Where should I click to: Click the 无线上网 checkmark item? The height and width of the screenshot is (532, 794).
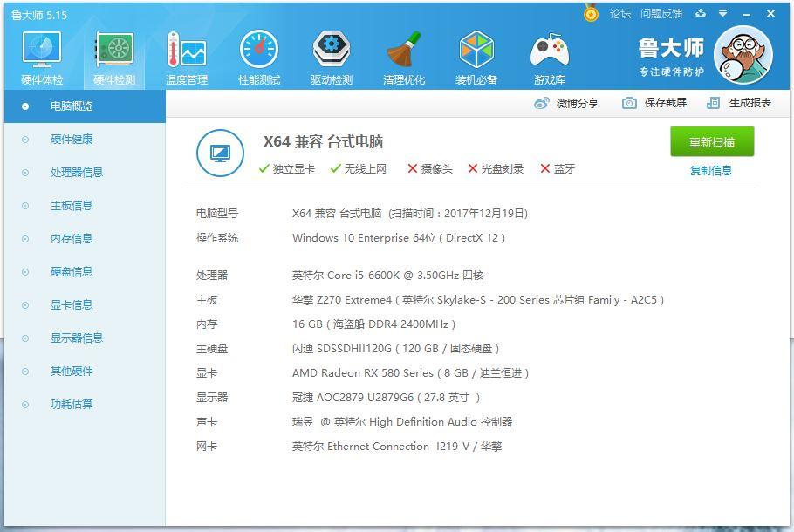[358, 168]
